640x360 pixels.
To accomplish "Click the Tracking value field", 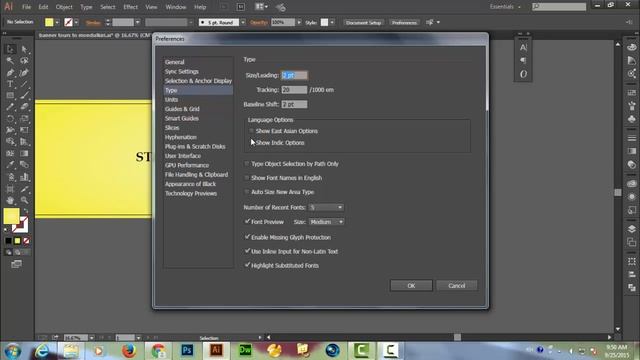I will tap(294, 90).
